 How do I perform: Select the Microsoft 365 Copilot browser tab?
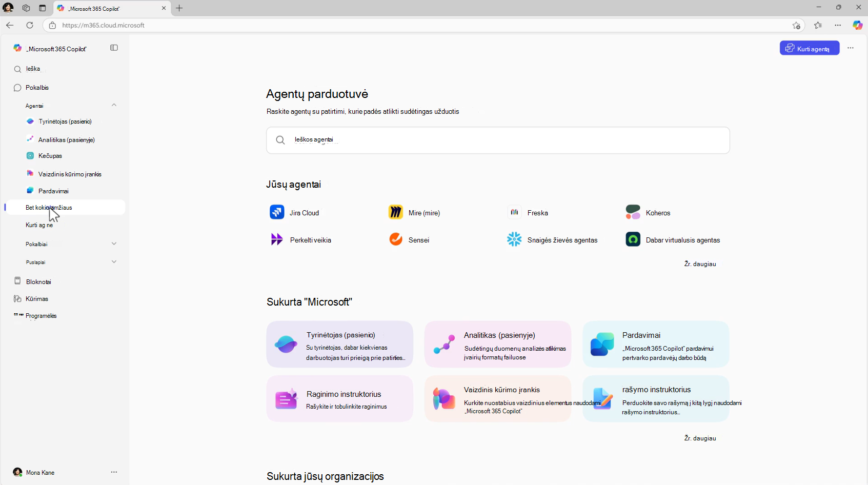pos(112,8)
